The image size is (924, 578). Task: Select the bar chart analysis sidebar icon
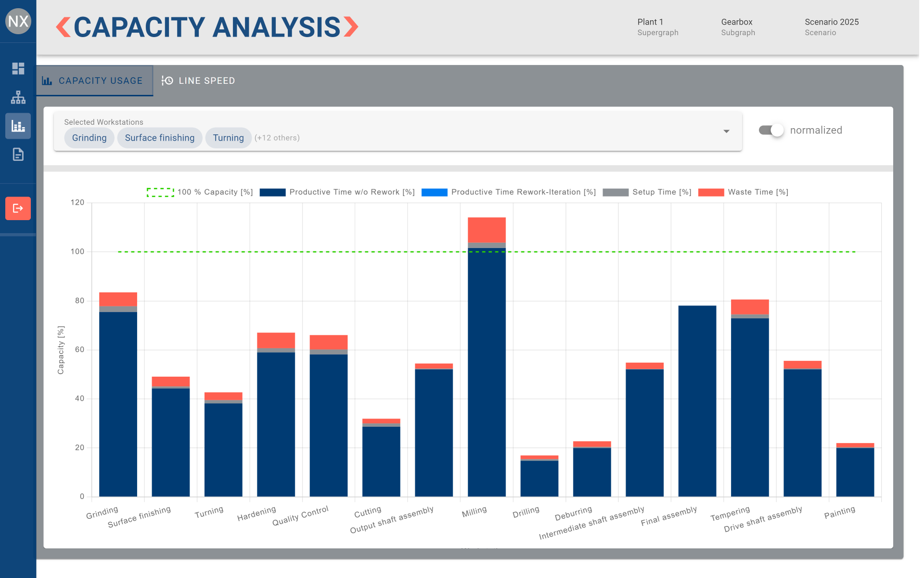click(x=18, y=126)
